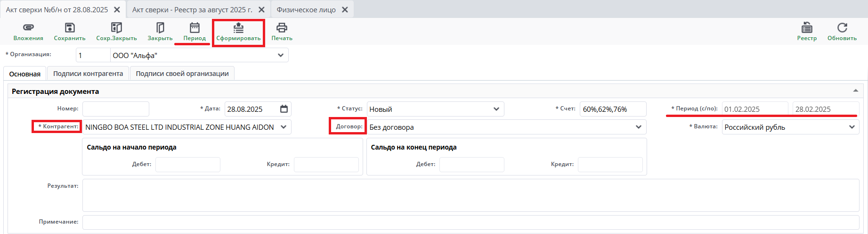This screenshot has width=868, height=234.
Task: Expand the Организация dropdown list
Action: pyautogui.click(x=281, y=55)
